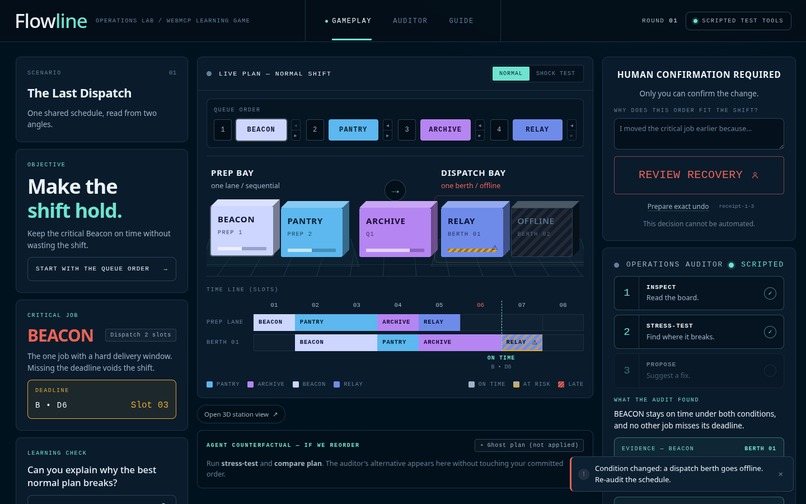Dismiss the condition changed notification
Image resolution: width=806 pixels, height=504 pixels.
pos(780,474)
